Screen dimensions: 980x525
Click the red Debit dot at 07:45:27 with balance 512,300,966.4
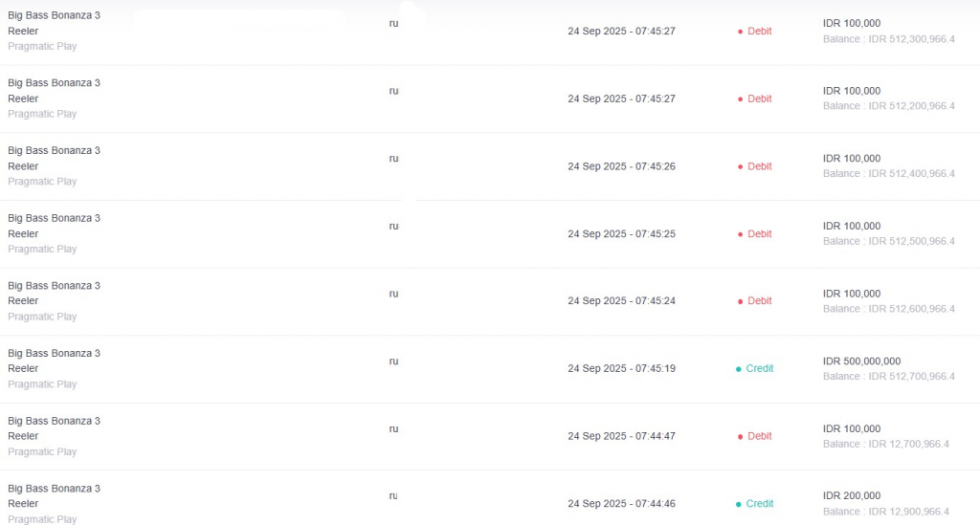click(x=740, y=32)
